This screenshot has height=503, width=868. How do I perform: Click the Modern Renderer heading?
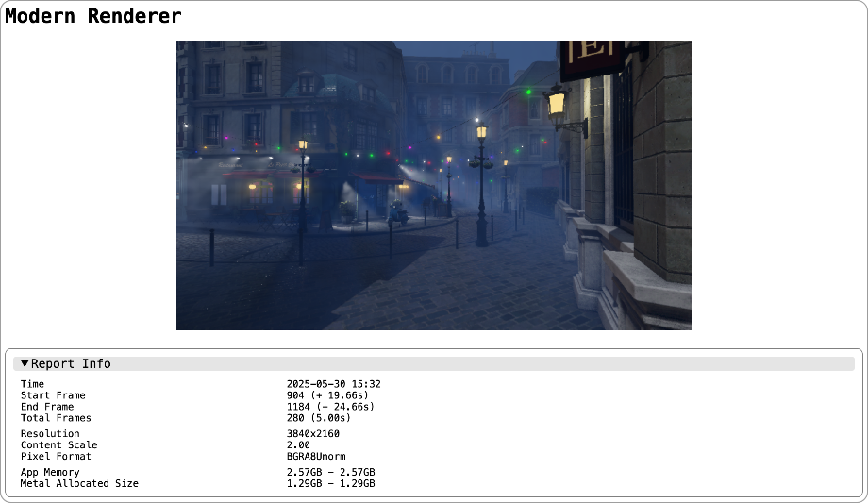coord(93,16)
